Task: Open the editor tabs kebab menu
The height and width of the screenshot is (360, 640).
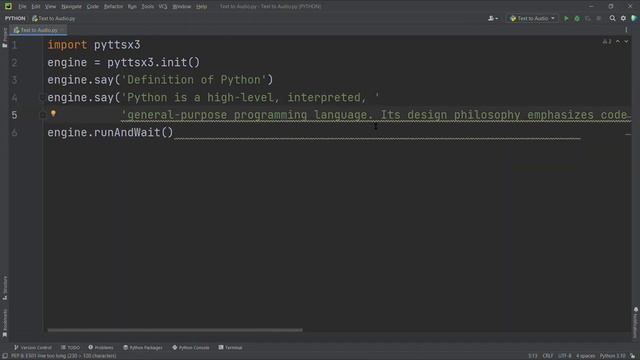Action: tap(626, 30)
